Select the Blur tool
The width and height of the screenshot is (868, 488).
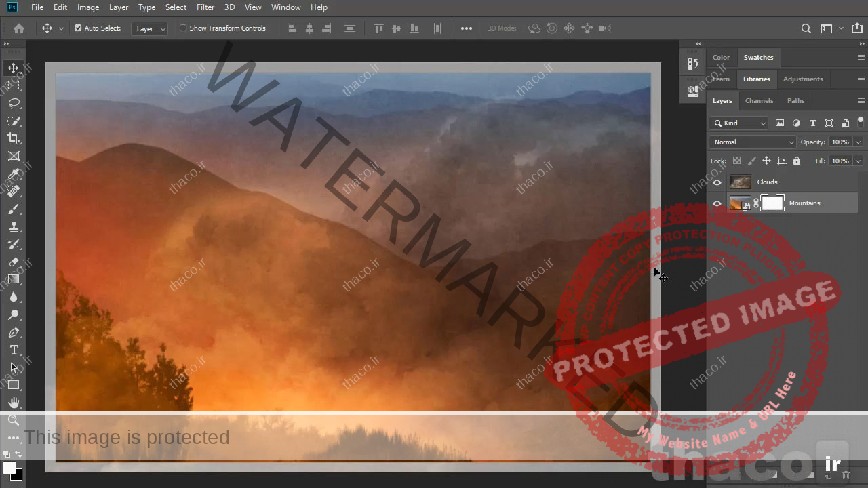coord(14,297)
